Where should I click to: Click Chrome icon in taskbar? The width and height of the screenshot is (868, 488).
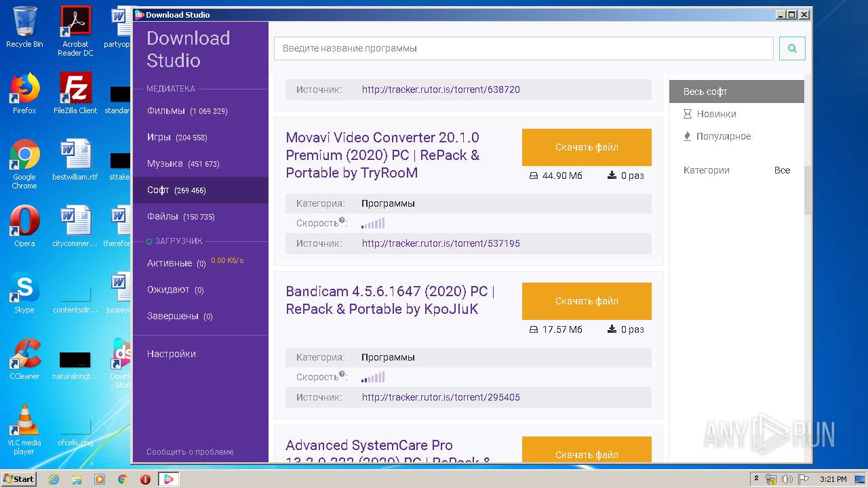click(122, 479)
